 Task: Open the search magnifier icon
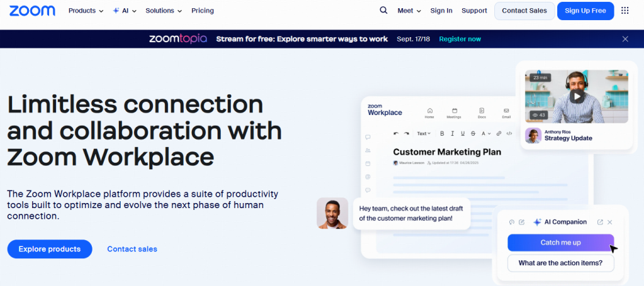[384, 11]
